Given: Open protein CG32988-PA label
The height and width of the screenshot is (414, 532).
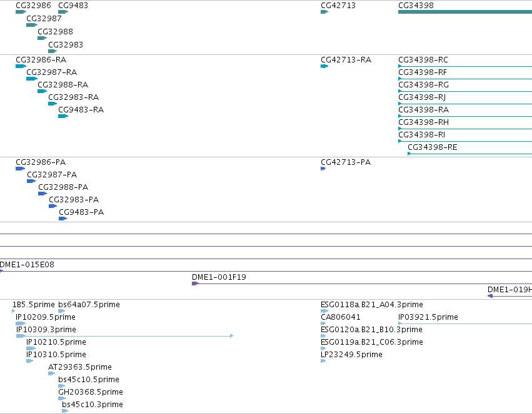Looking at the screenshot, I should tap(63, 188).
